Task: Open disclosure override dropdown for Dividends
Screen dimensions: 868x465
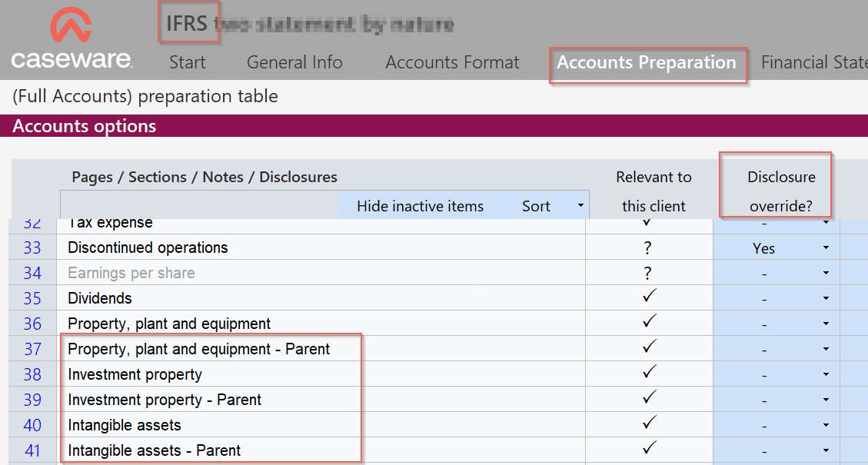Action: click(x=826, y=298)
